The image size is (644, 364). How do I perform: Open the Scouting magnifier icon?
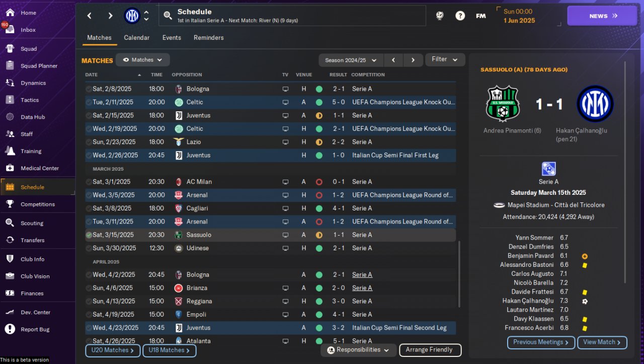10,223
